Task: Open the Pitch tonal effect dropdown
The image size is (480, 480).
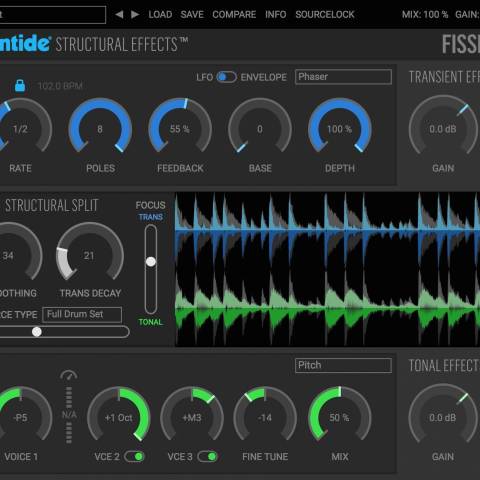Action: tap(343, 365)
